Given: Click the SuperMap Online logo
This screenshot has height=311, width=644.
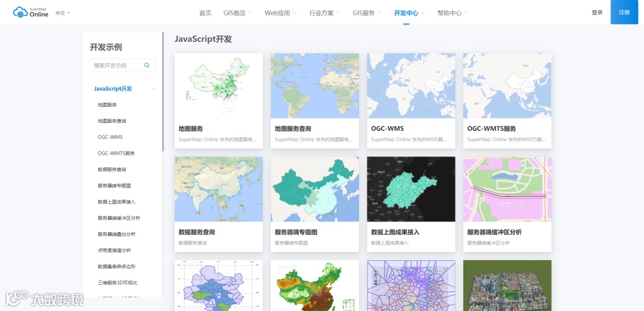Looking at the screenshot, I should click(30, 13).
